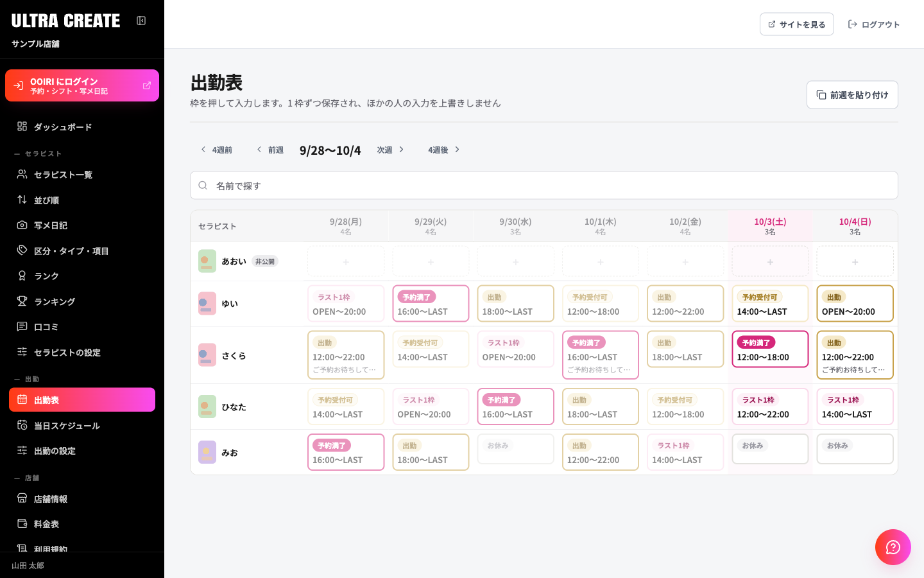The height and width of the screenshot is (578, 924).
Task: Open ひなた's 10/4 ラスト1枠 shift
Action: (x=855, y=407)
